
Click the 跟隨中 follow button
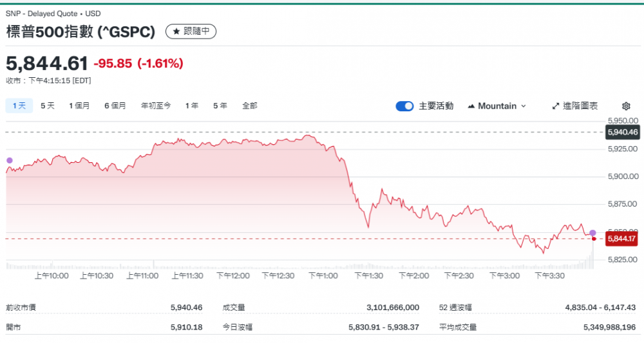pos(191,31)
